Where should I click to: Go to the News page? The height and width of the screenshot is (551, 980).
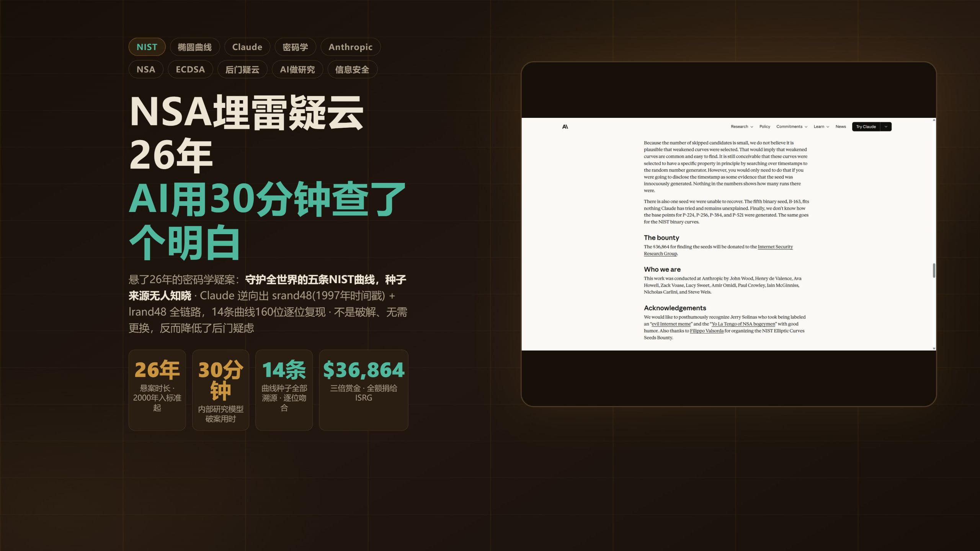point(841,127)
